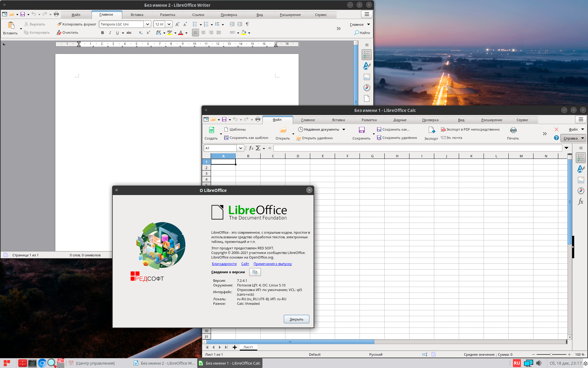Expand the Recent Documents dropdown arrow
This screenshot has width=588, height=368.
pyautogui.click(x=344, y=129)
